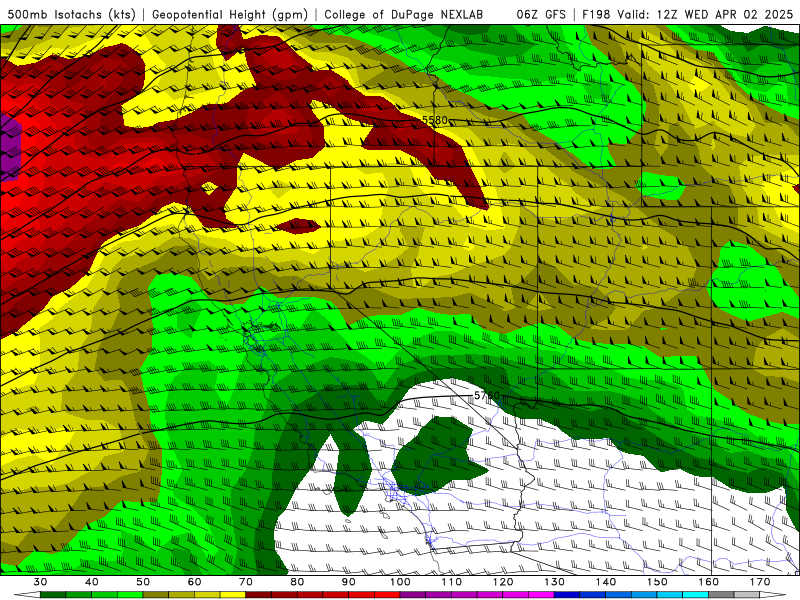Click the 'F198 Valid: 12Z WED APR 02 2025' text
This screenshot has height=600, width=800.
687,14
